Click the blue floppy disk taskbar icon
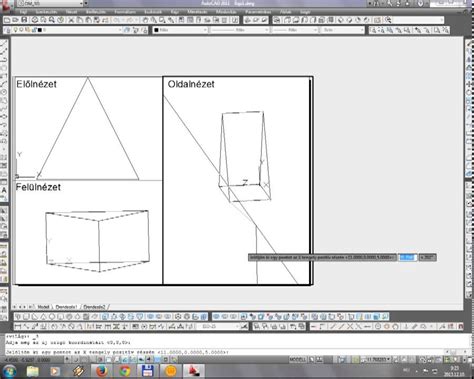474x379 pixels. 148,371
